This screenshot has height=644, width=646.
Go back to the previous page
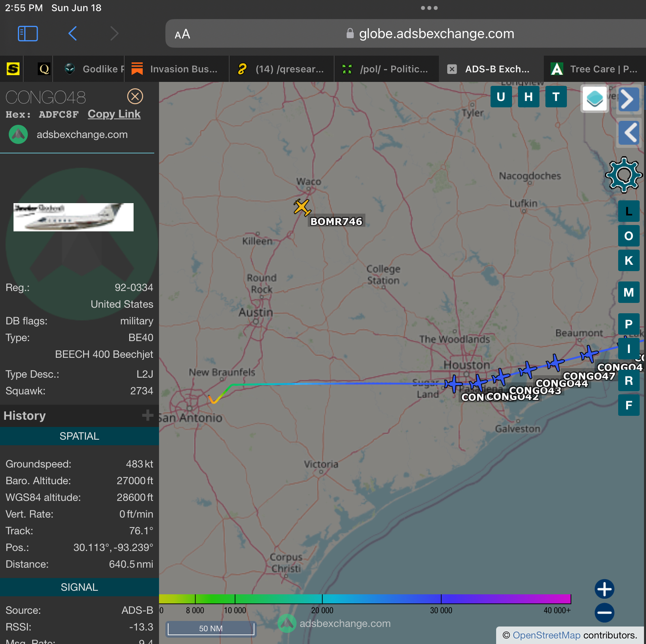click(72, 33)
